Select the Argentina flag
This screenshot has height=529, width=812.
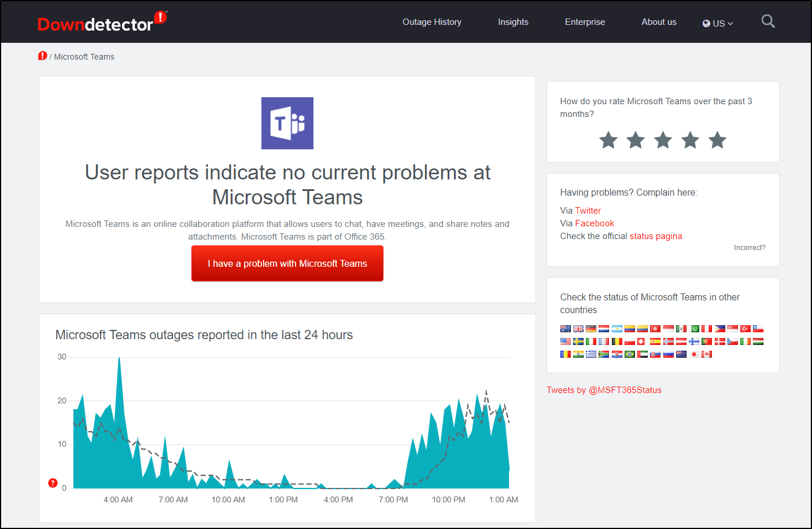[617, 329]
